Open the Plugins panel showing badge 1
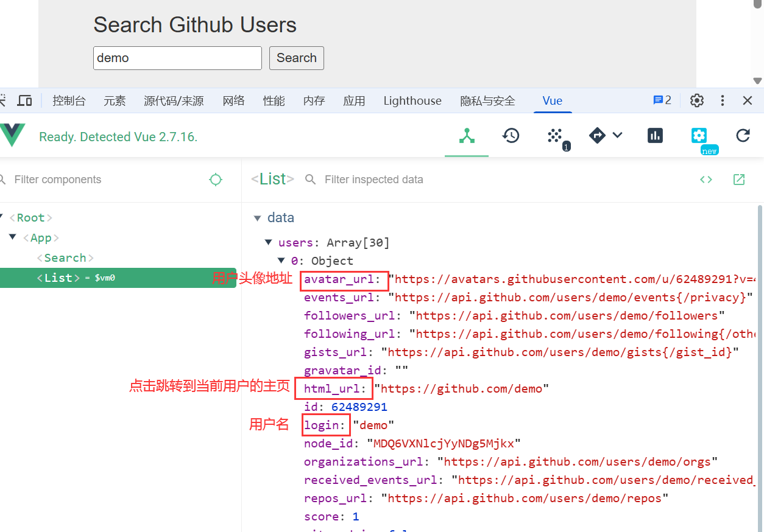The width and height of the screenshot is (764, 532). pyautogui.click(x=555, y=135)
